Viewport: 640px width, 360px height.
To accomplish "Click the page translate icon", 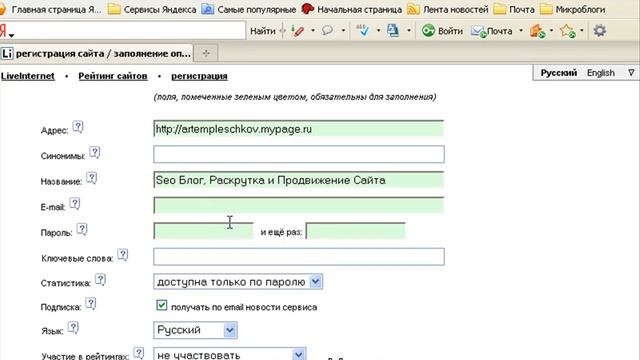I will coord(393,31).
